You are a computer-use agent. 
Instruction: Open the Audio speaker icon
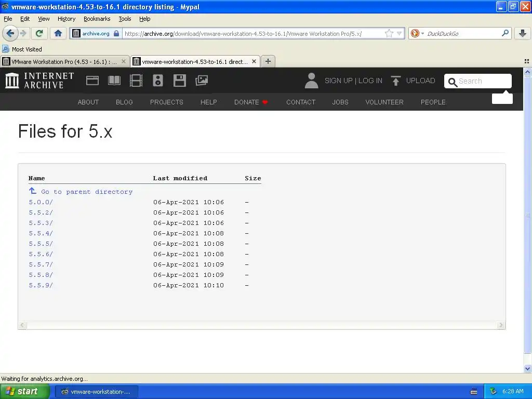tap(158, 81)
